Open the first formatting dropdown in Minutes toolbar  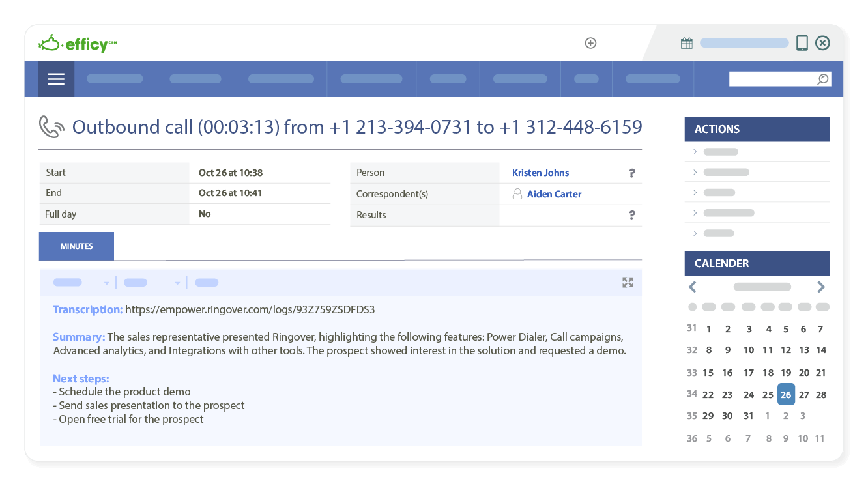107,282
